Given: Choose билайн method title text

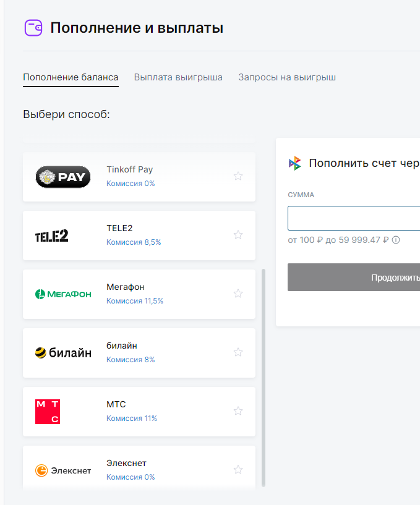Looking at the screenshot, I should (122, 346).
